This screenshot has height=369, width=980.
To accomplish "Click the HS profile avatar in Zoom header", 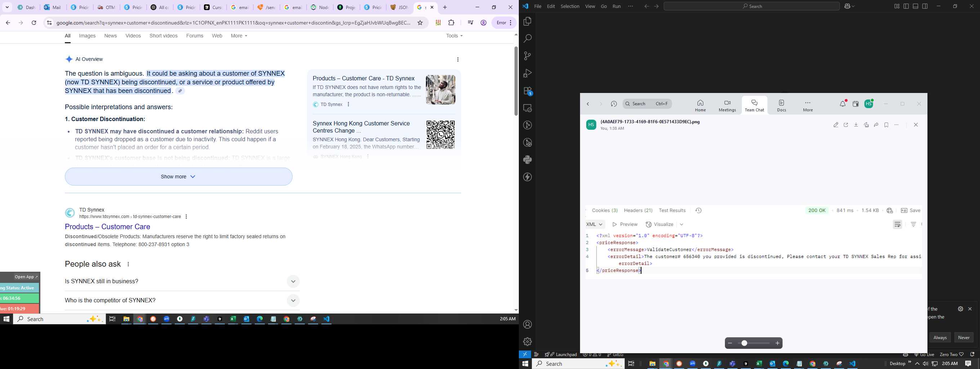I will pyautogui.click(x=869, y=103).
